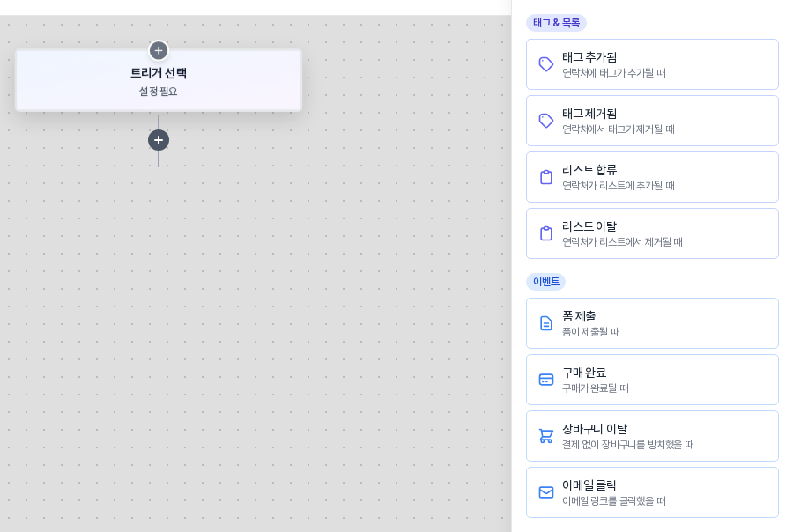The image size is (793, 532).
Task: Choose the 태그 제거됨 trigger title
Action: [589, 114]
